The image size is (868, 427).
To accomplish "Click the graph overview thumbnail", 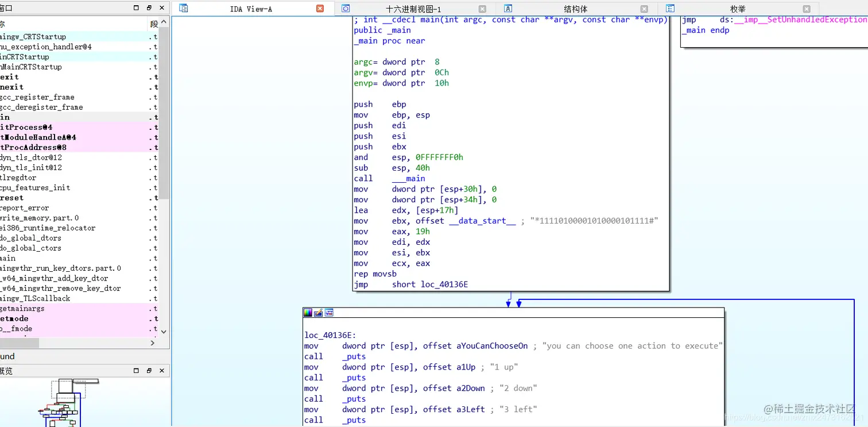I will point(67,402).
